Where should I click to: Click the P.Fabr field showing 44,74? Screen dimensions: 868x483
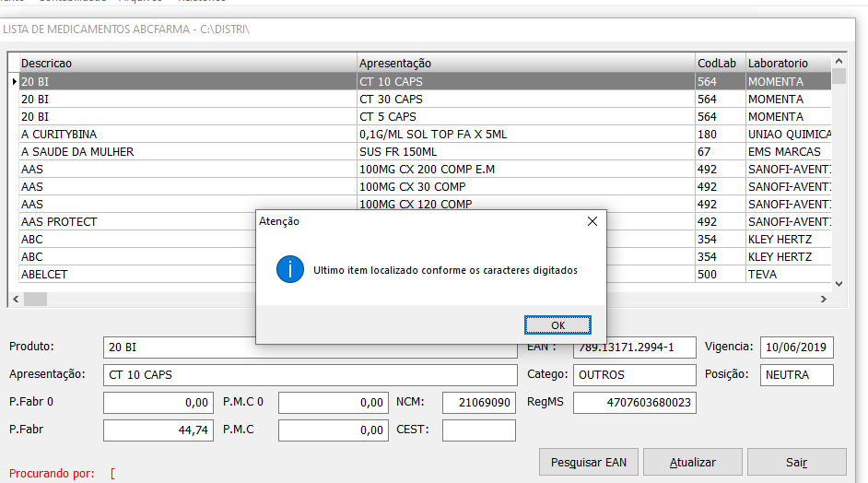(x=158, y=430)
